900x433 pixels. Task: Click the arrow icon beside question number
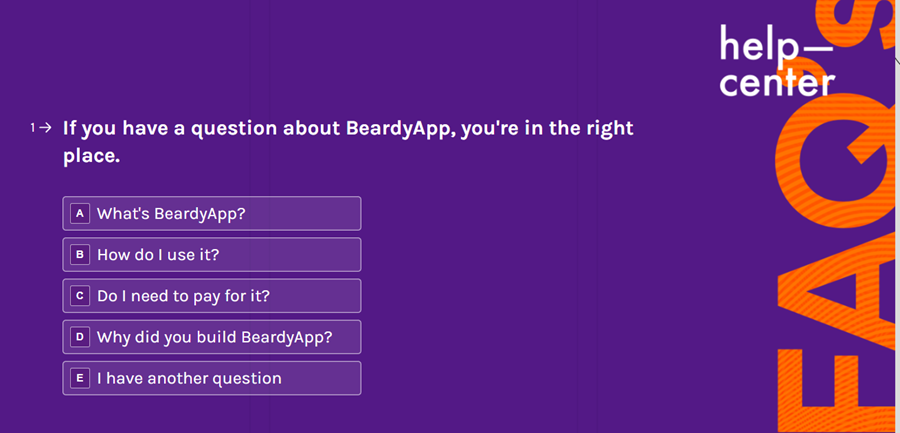[46, 127]
